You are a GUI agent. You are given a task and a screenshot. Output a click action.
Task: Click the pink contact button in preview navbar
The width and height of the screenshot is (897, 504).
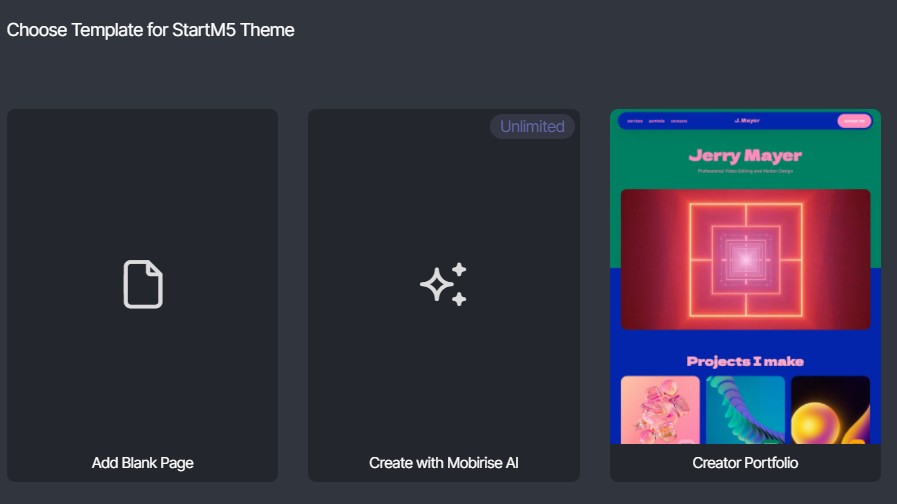(854, 121)
